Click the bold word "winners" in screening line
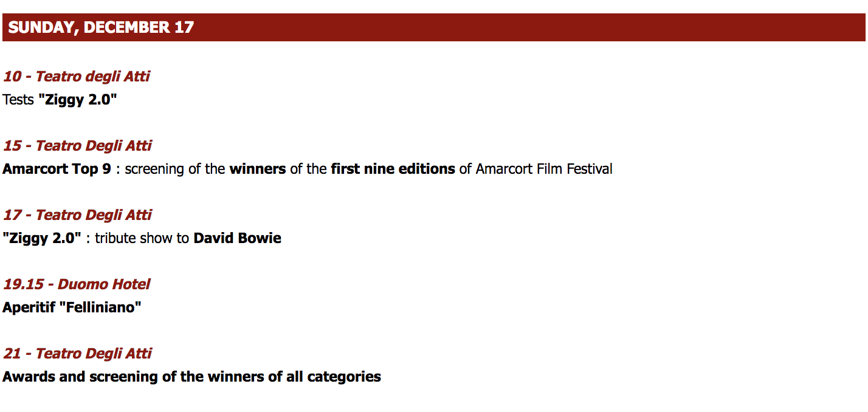 click(258, 169)
